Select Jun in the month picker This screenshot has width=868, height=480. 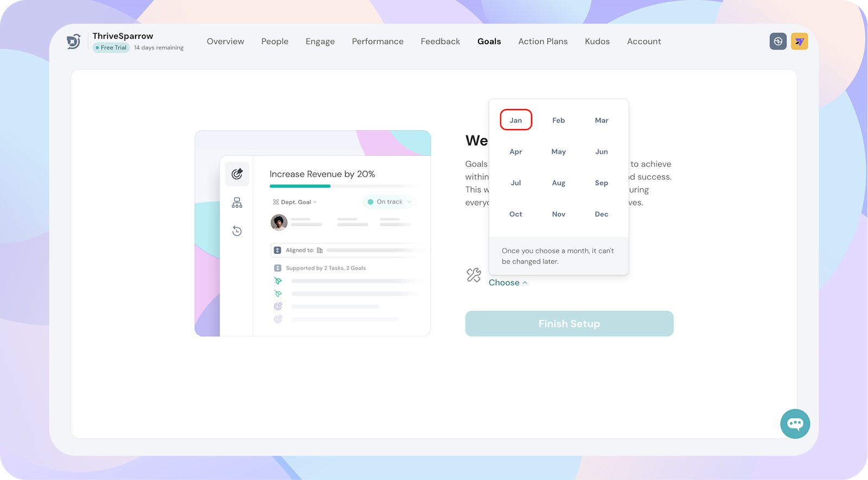point(602,152)
